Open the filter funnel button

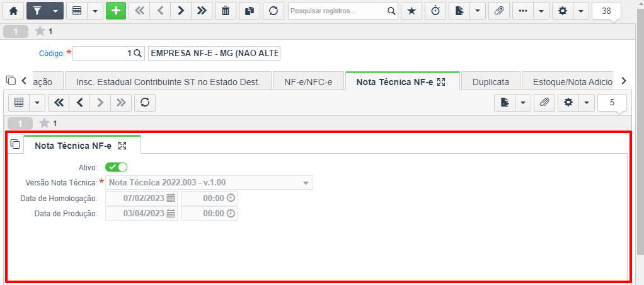[x=37, y=11]
